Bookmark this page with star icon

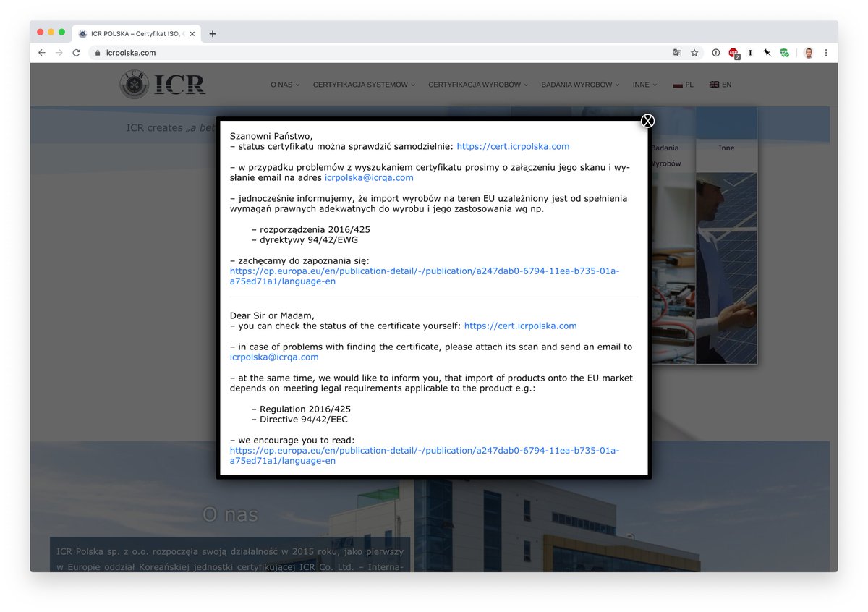[x=694, y=53]
